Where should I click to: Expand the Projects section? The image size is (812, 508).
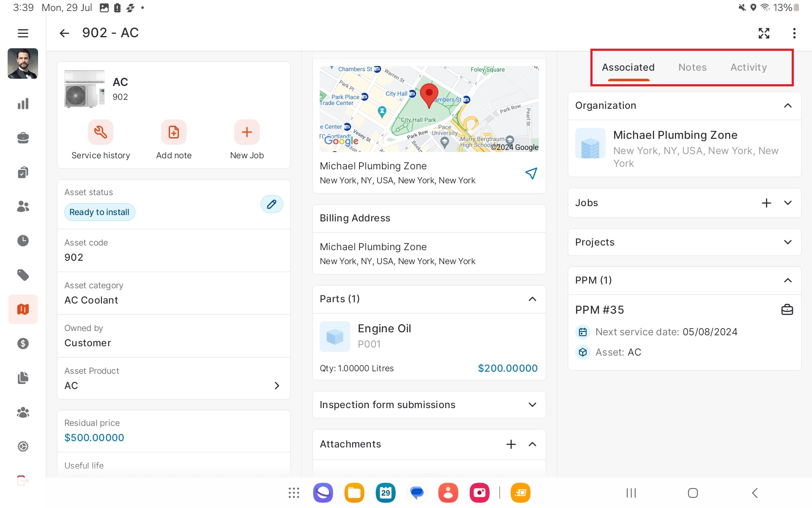coord(787,242)
